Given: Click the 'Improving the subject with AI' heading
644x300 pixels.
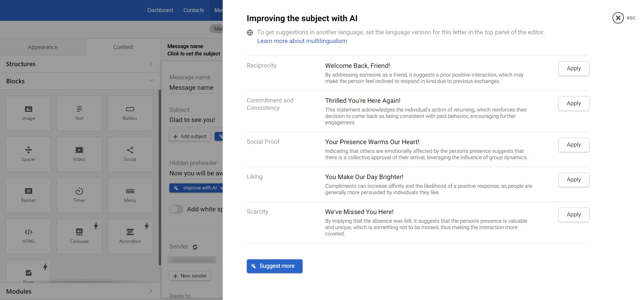Looking at the screenshot, I should point(302,18).
